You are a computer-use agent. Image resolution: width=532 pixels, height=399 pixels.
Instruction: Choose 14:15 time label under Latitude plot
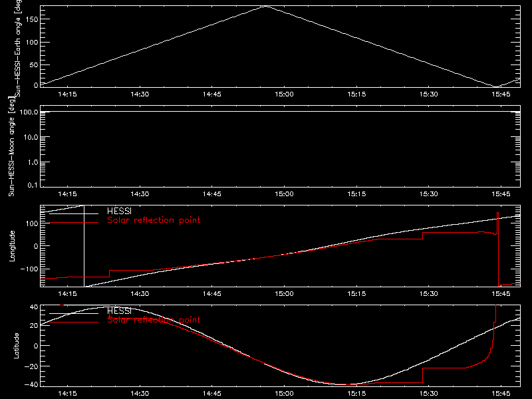tap(68, 394)
